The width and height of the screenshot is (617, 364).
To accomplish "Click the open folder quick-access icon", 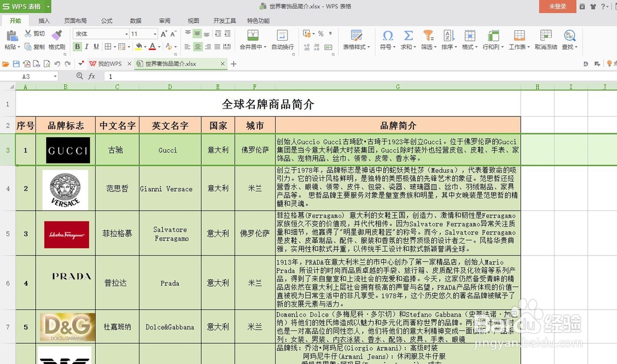I will coord(6,64).
